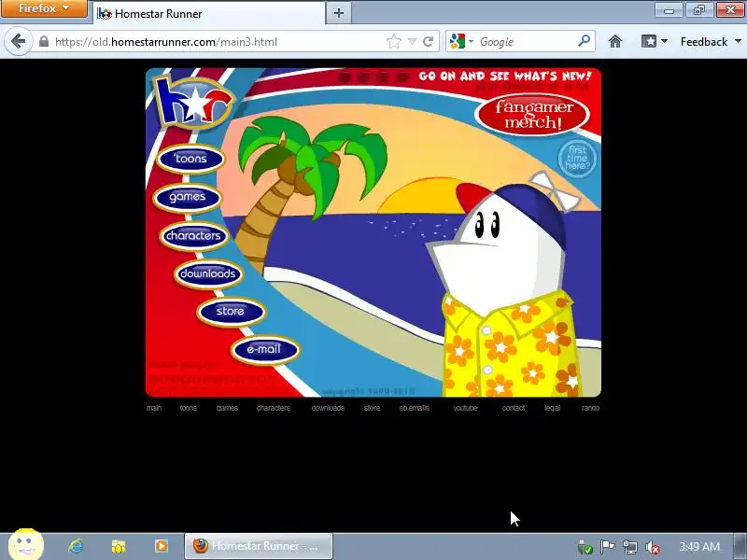Click the 'characters' footer link

(274, 408)
